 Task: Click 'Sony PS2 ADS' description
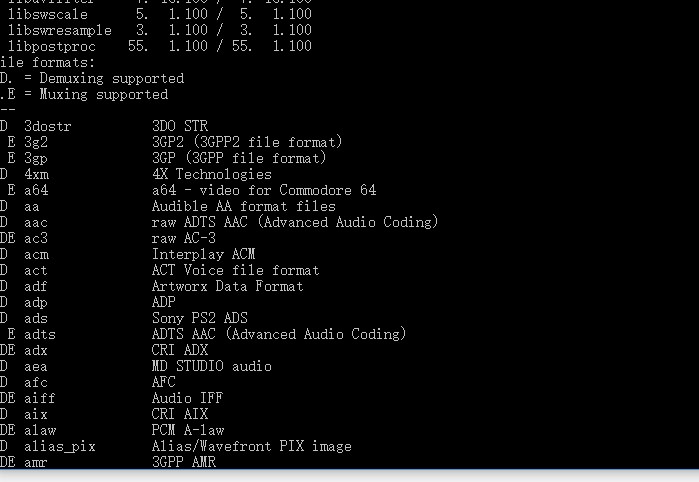point(200,318)
